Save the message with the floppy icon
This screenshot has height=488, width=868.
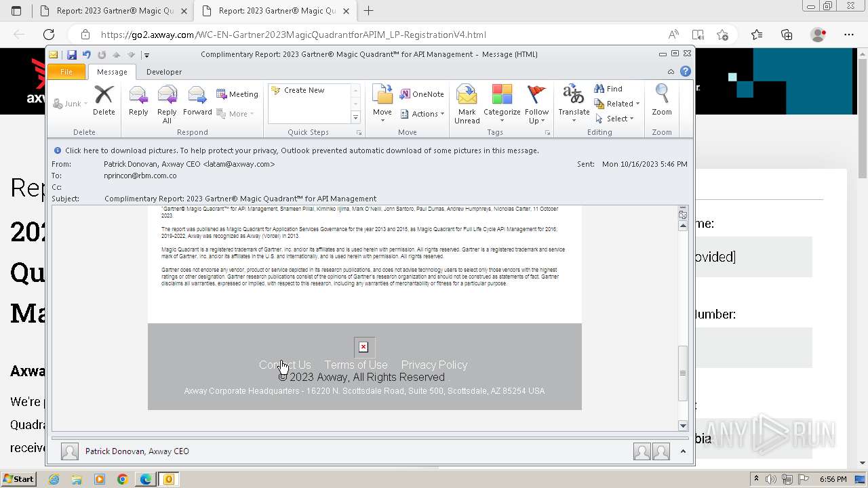coord(71,55)
